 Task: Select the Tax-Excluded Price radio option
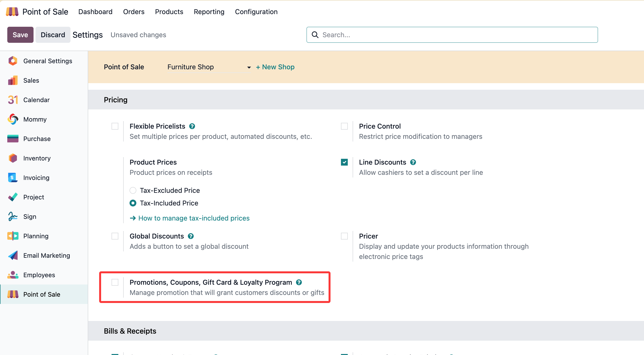click(x=133, y=190)
